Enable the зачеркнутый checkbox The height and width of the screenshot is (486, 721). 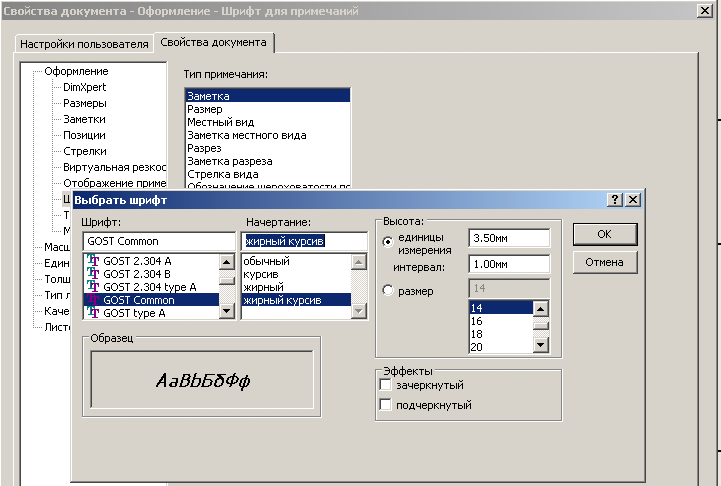click(x=385, y=384)
